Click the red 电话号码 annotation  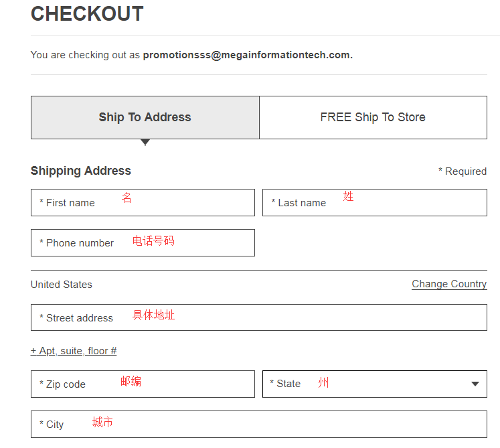153,241
